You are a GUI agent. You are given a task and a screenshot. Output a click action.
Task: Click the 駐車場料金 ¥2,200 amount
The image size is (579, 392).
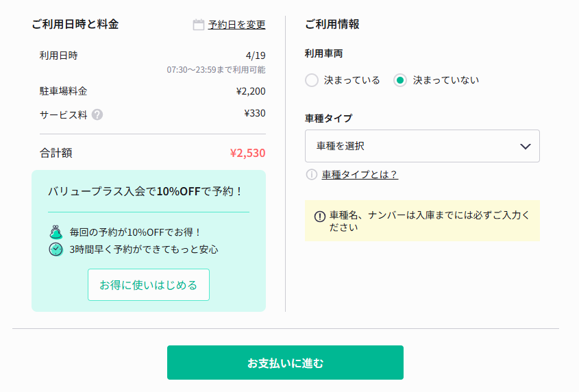click(250, 91)
